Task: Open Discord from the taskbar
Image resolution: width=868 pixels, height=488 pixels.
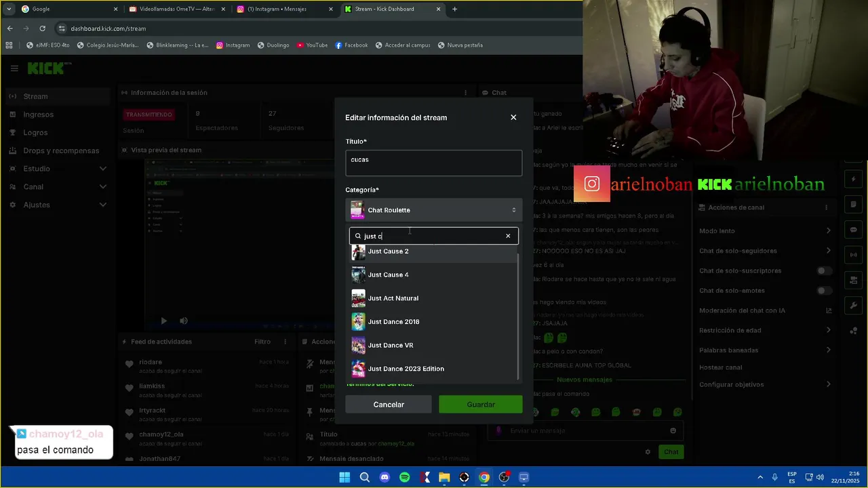Action: (x=384, y=477)
